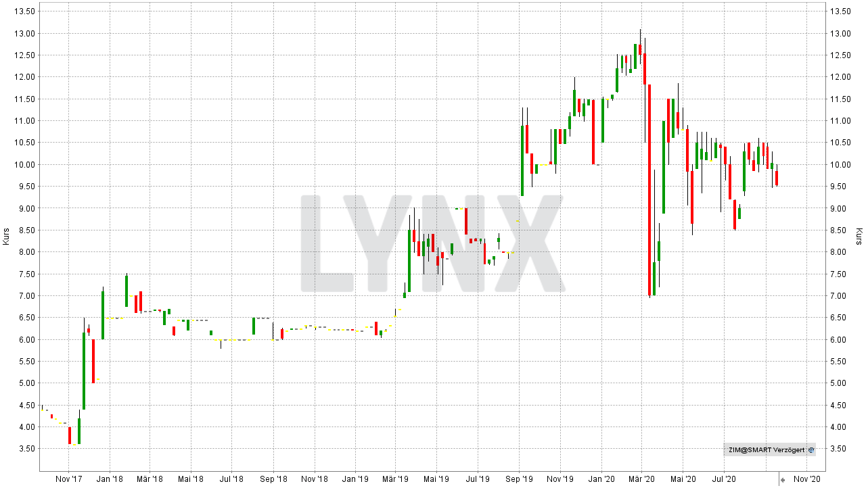
Task: Click the Jan '18 date label
Action: pos(110,479)
